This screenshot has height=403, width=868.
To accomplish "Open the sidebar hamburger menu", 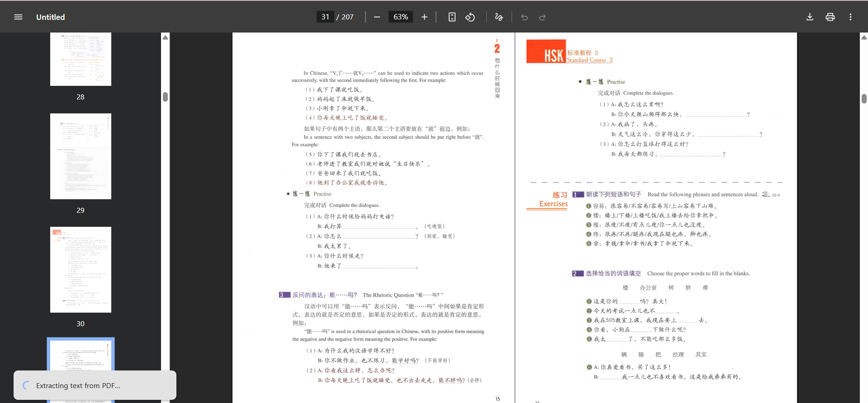I will click(18, 17).
